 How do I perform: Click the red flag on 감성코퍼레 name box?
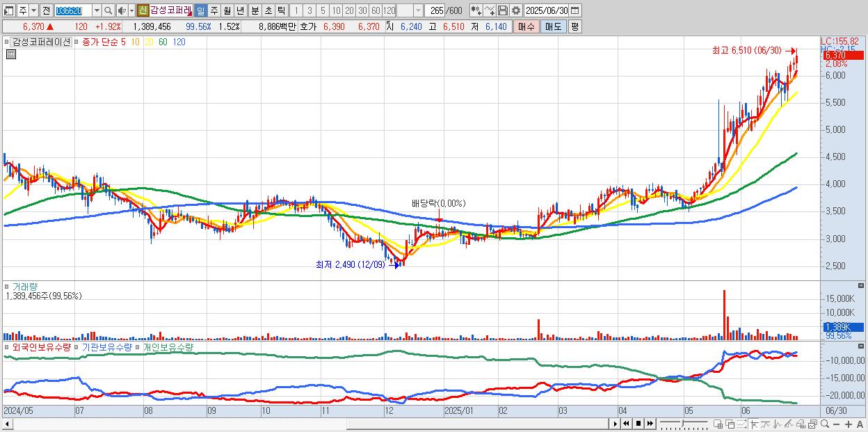pyautogui.click(x=188, y=14)
